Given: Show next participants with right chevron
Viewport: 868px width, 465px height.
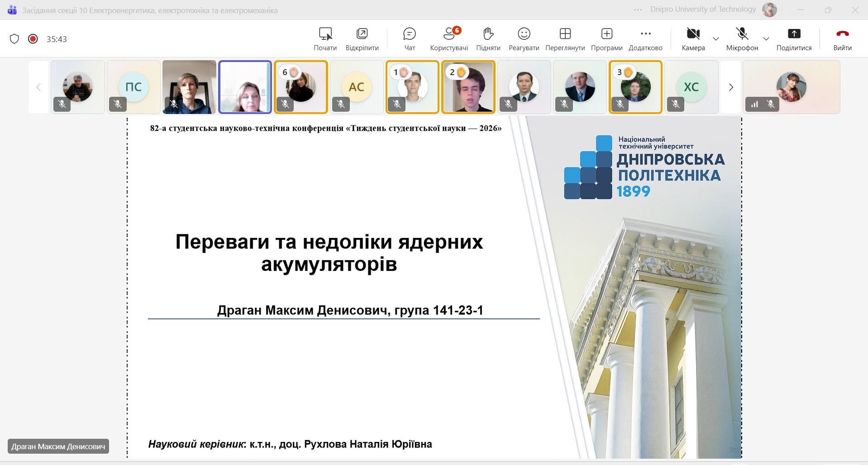Looking at the screenshot, I should (730, 87).
